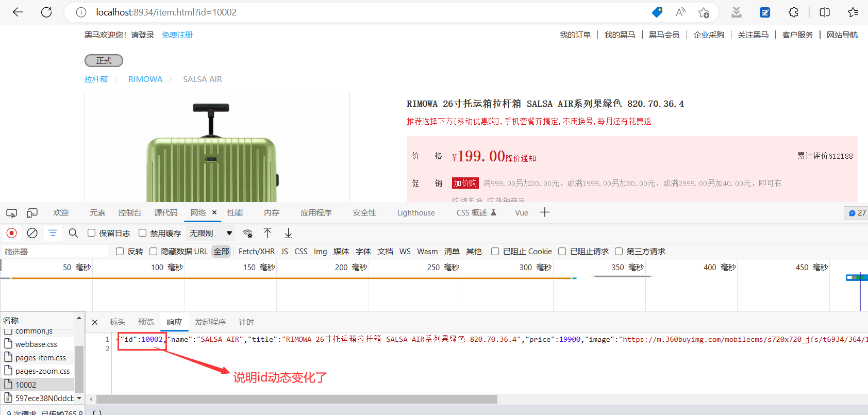Sort by the 名称 column arrow
The height and width of the screenshot is (415, 868).
tap(79, 318)
